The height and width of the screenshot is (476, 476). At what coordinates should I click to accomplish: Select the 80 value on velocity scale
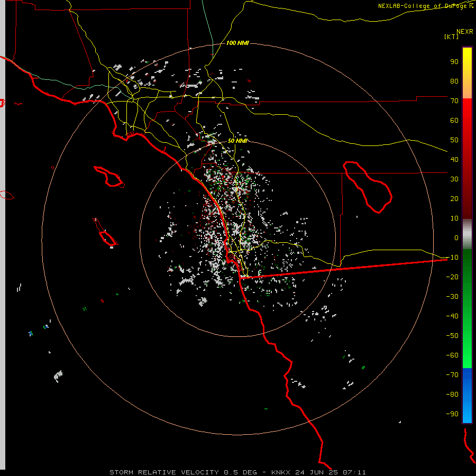[x=454, y=81]
